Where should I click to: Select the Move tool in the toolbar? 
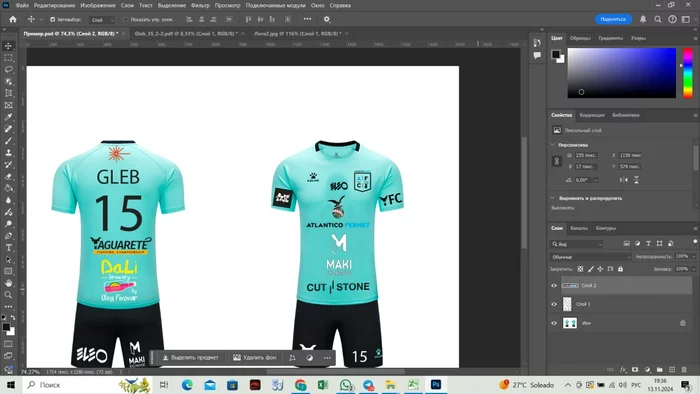coord(8,46)
